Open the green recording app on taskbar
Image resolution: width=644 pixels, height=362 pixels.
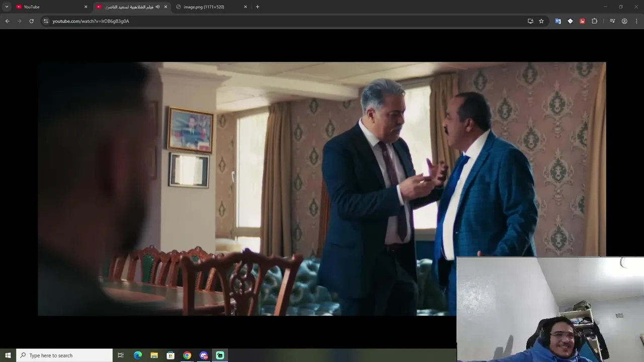pos(220,355)
